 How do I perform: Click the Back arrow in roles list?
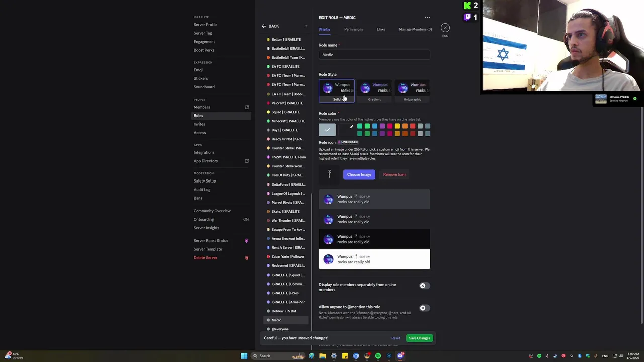(264, 26)
